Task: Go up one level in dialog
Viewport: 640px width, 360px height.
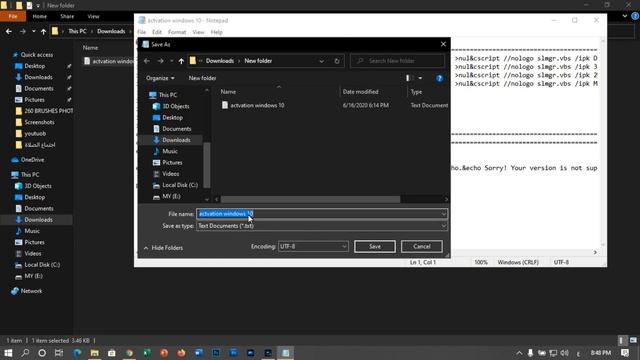Action: [181, 61]
